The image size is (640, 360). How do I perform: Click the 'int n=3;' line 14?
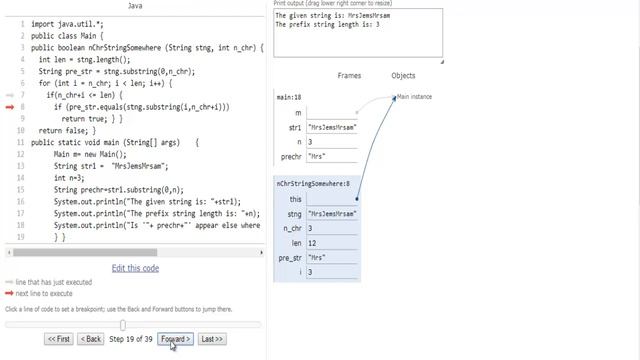click(x=69, y=178)
